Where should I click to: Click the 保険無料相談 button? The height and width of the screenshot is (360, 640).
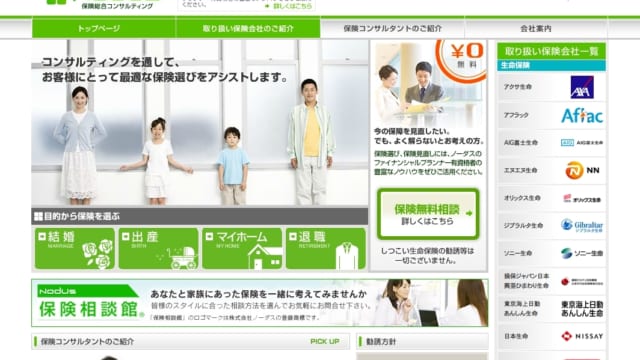428,214
